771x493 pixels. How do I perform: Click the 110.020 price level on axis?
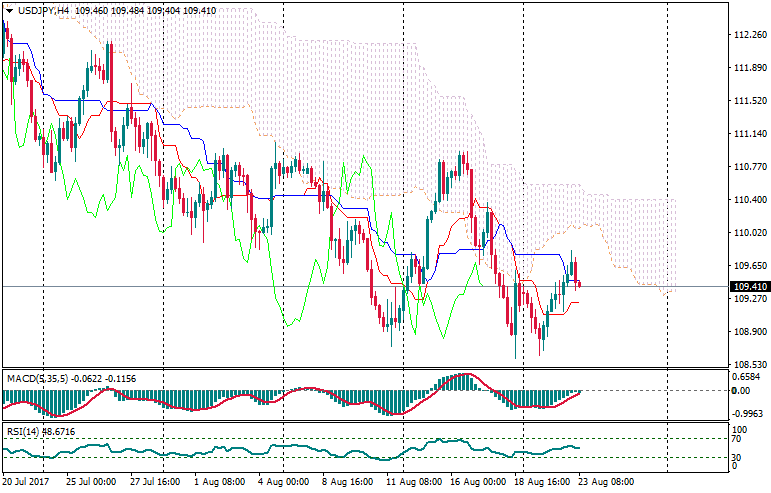click(x=750, y=233)
